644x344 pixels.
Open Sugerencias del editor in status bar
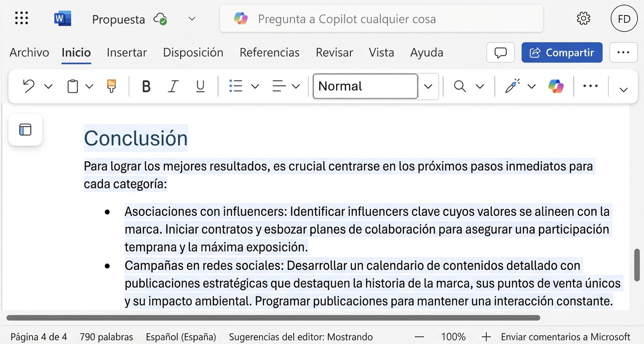301,337
